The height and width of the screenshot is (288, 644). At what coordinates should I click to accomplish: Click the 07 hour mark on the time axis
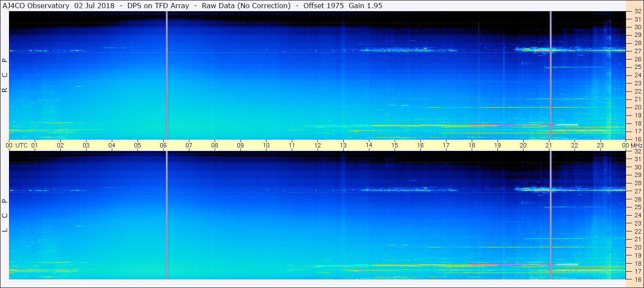click(x=189, y=145)
